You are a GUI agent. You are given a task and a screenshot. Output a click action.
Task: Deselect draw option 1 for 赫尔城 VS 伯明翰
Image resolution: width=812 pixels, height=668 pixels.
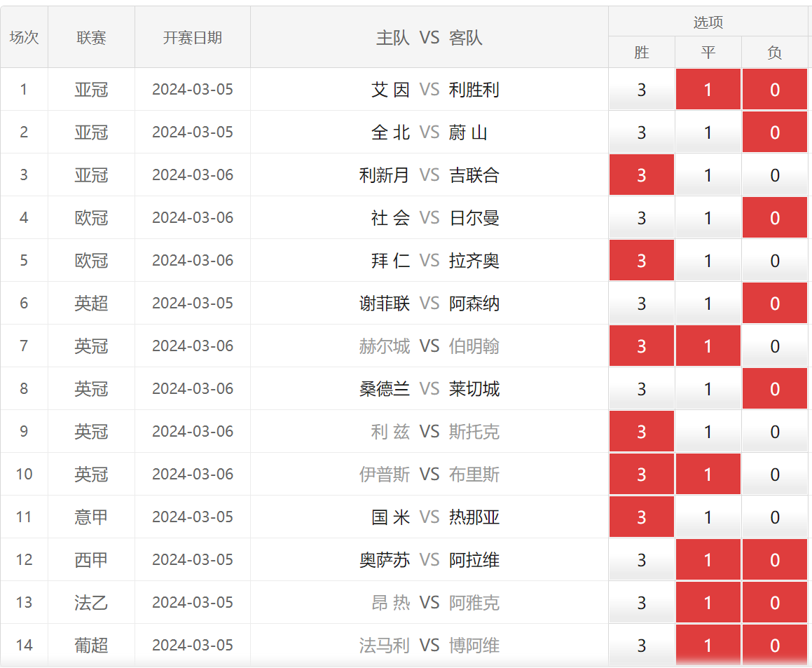pyautogui.click(x=708, y=346)
